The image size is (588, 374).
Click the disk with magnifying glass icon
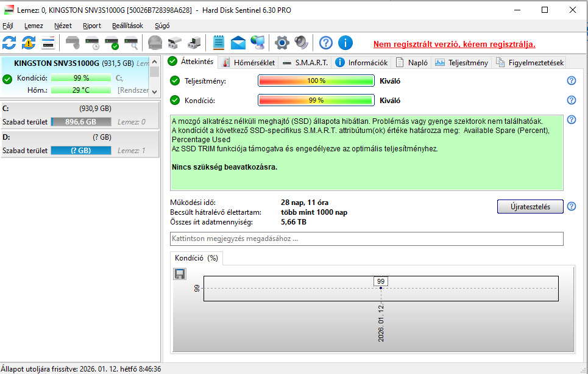pyautogui.click(x=131, y=43)
